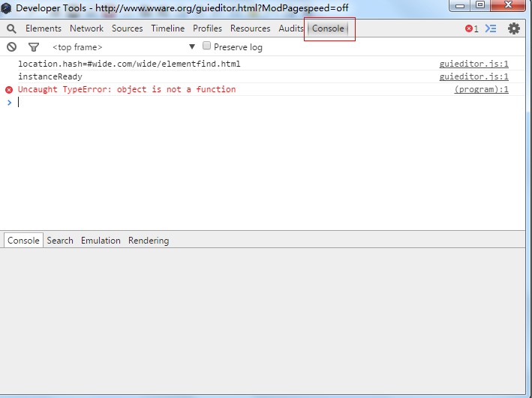Toggle the console drawer icon
Screen dimensions: 532x398
point(491,28)
